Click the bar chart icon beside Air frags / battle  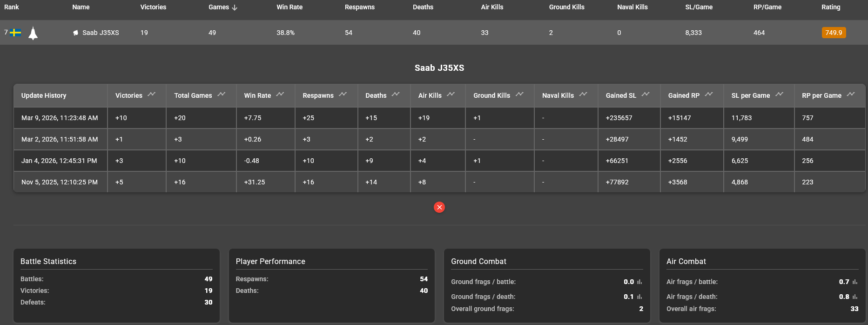[x=855, y=282]
